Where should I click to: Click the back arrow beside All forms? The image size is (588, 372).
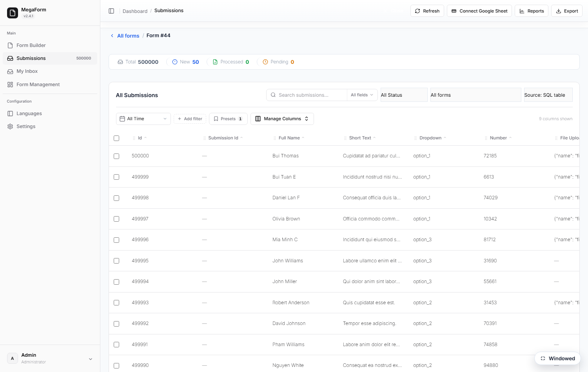[x=112, y=36]
